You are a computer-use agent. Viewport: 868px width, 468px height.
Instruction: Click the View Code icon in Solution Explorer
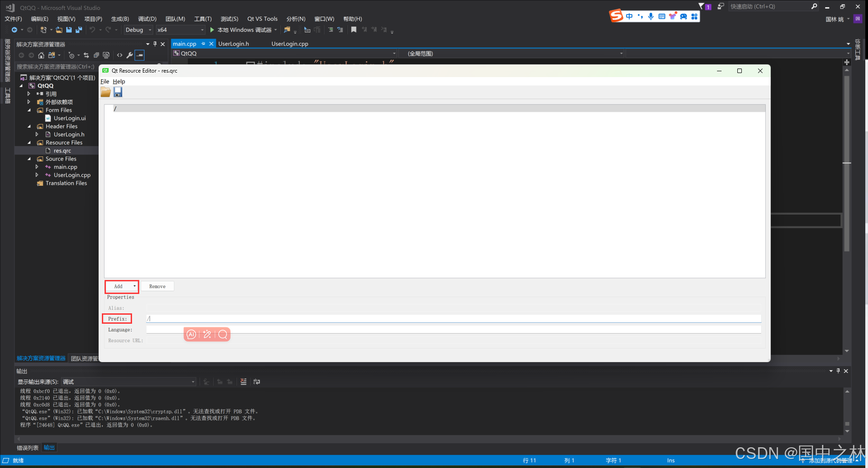119,55
